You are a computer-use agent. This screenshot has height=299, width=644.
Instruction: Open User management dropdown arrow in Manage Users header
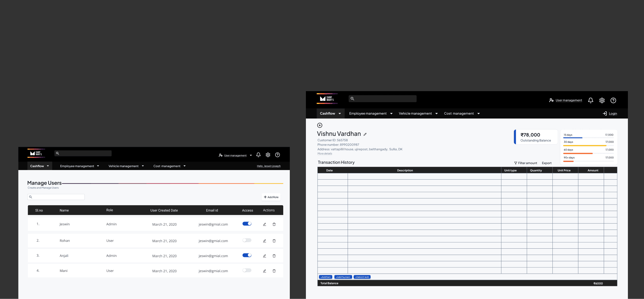coord(251,155)
